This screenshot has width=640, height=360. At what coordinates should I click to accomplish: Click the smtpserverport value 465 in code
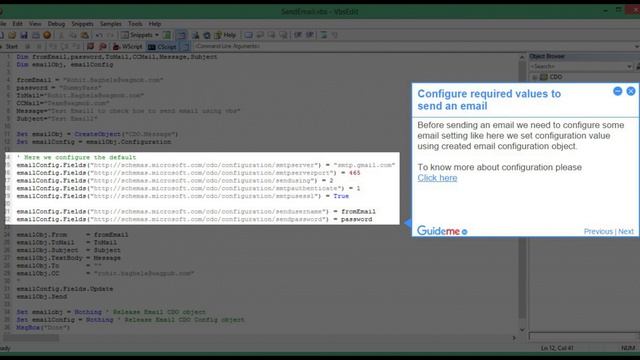(x=355, y=173)
